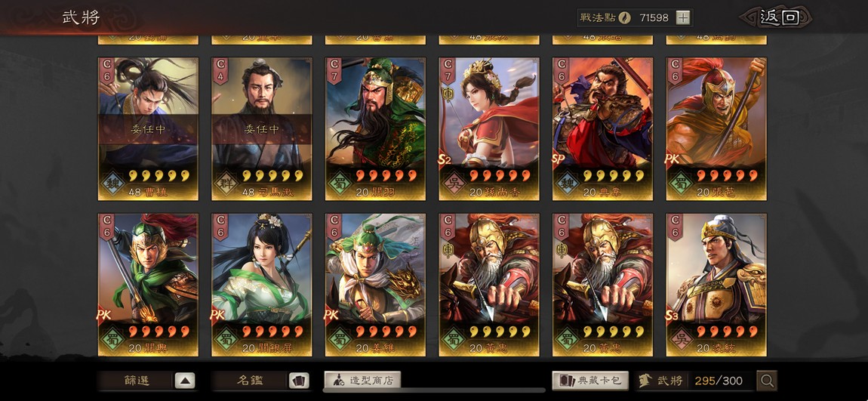
Task: Click the card deck icon next to 名鑑
Action: click(x=299, y=381)
